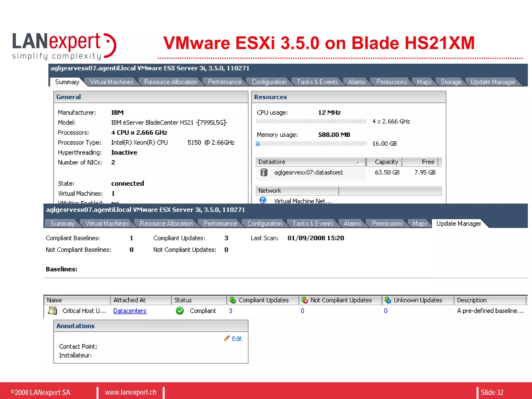
Task: Click the Compliant Updates column shield icon
Action: click(232, 300)
